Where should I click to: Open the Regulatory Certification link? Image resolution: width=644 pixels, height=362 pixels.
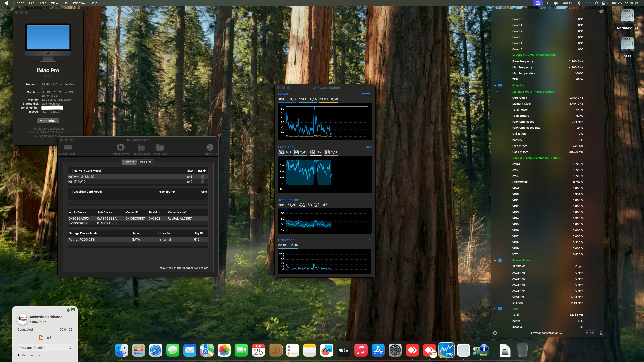tap(48, 128)
